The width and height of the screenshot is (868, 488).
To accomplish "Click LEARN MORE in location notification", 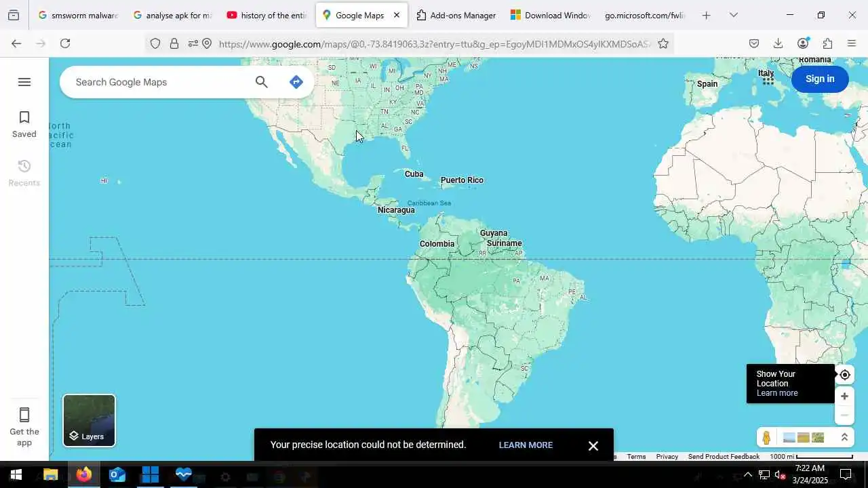I will [526, 445].
